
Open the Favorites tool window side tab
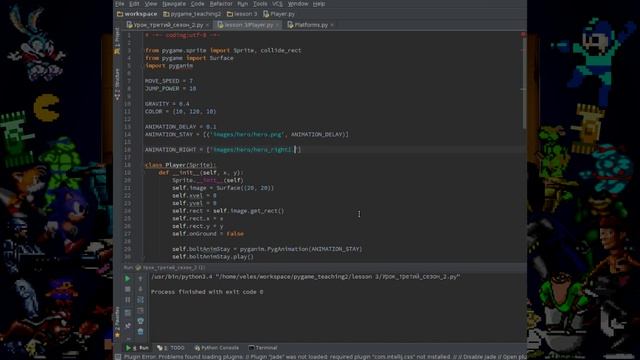[x=117, y=322]
